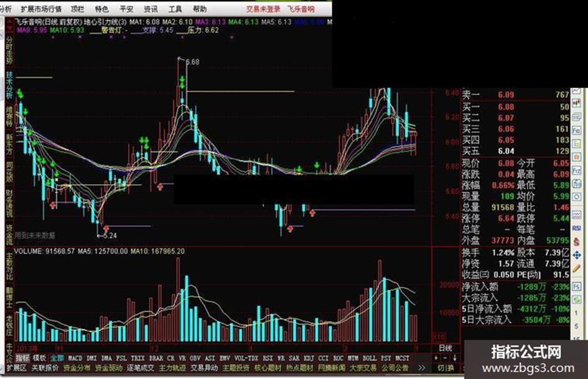This screenshot has height=379, width=588.
Task: Apply the DMA indicator
Action: point(106,358)
